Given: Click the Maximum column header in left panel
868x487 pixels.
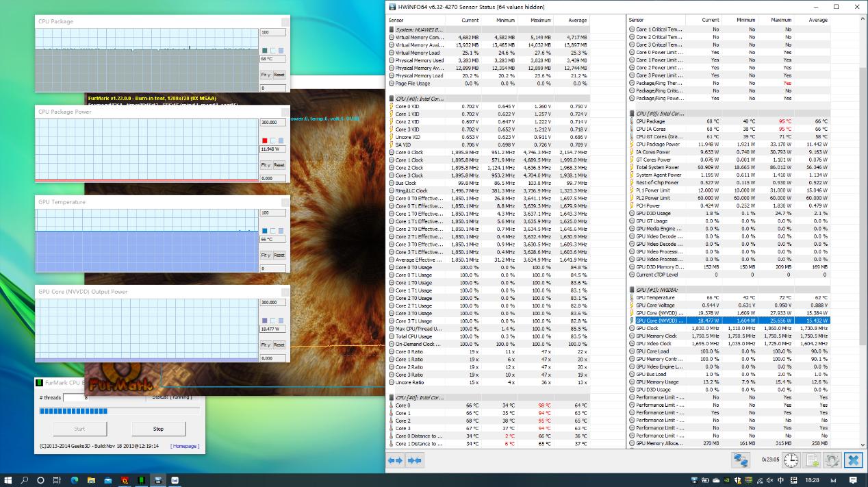Looking at the screenshot, I should (540, 20).
